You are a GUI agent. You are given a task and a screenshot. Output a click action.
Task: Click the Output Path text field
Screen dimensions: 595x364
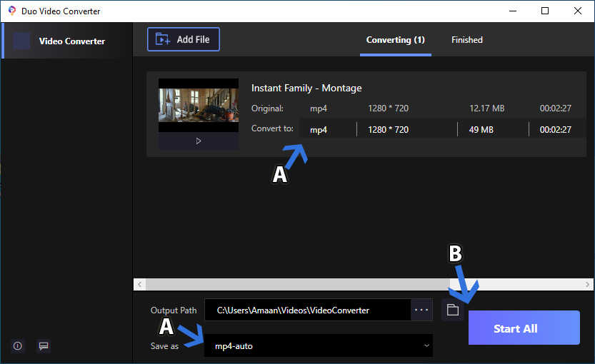(308, 310)
